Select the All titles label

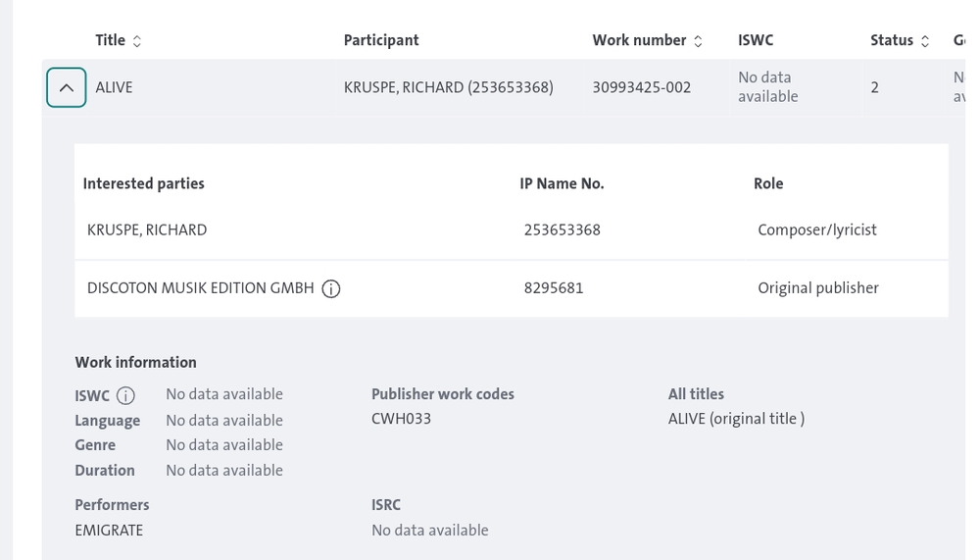(696, 394)
